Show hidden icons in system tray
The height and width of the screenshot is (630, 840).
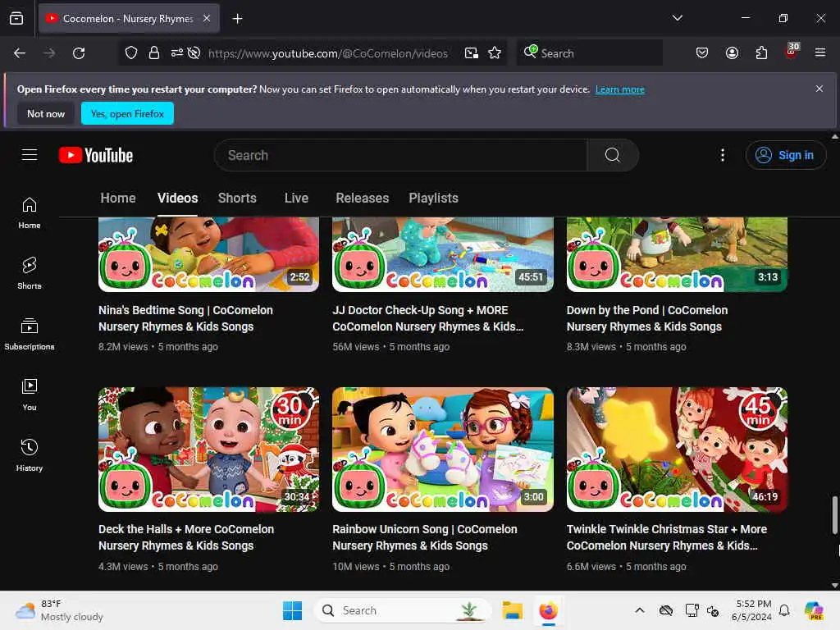point(640,610)
